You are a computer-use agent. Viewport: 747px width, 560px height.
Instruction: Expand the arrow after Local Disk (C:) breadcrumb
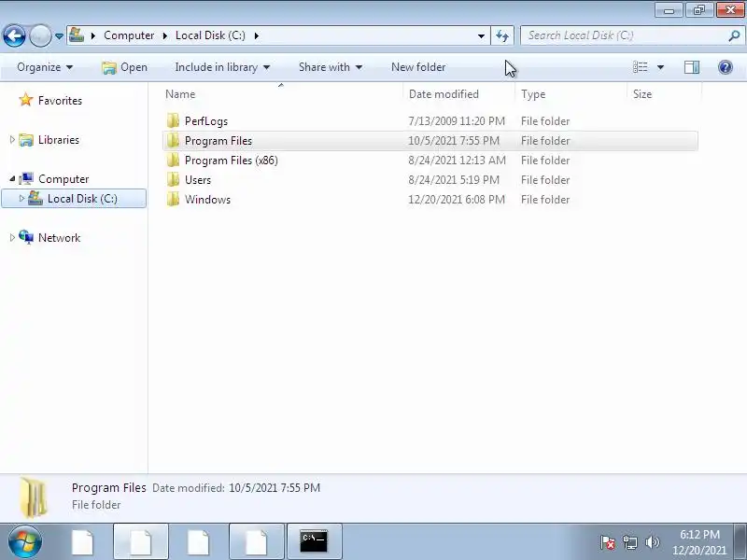pos(256,35)
